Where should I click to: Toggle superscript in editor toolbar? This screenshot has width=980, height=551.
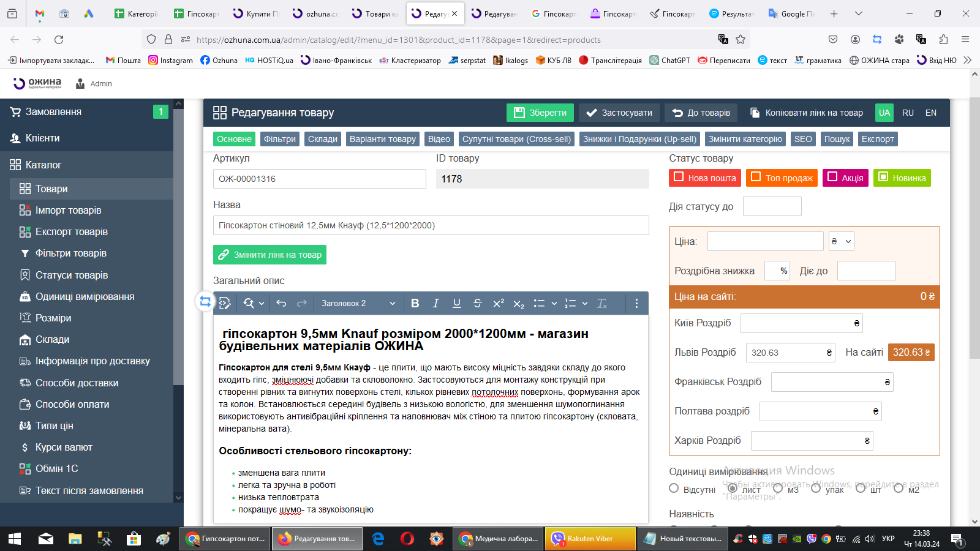click(x=498, y=303)
